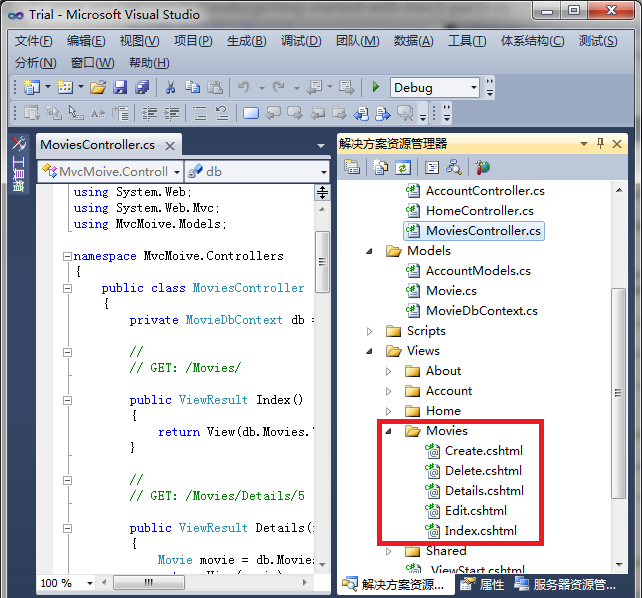The width and height of the screenshot is (642, 598).
Task: Open Solution Explorer window position dropdown arrow
Action: click(x=583, y=144)
